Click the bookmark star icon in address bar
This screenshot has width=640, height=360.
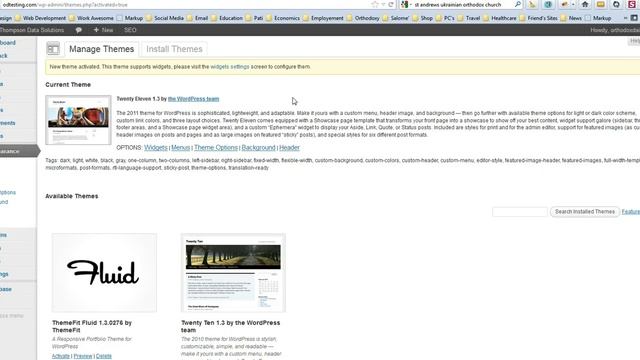click(x=375, y=4)
